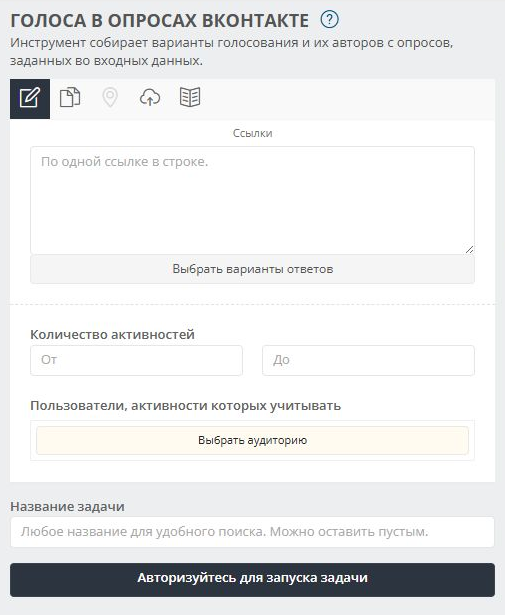
Task: Click the Выбрать аудиторию button
Action: click(252, 440)
